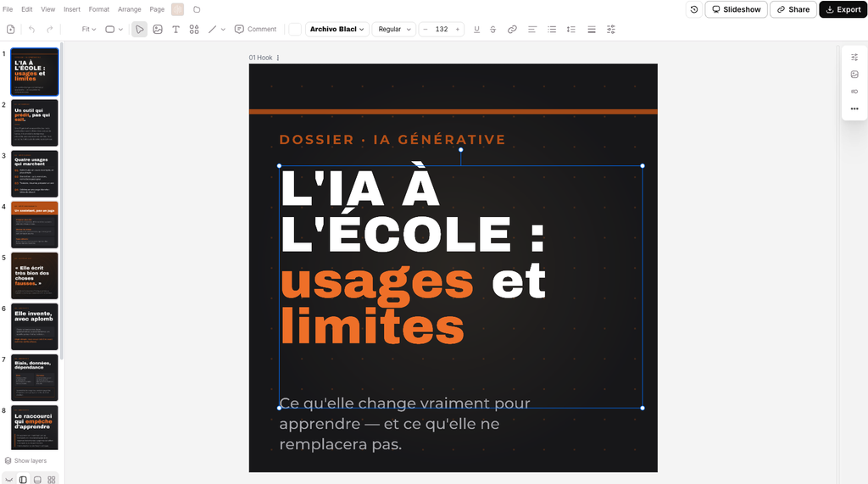Start the Slideshow

pos(737,9)
